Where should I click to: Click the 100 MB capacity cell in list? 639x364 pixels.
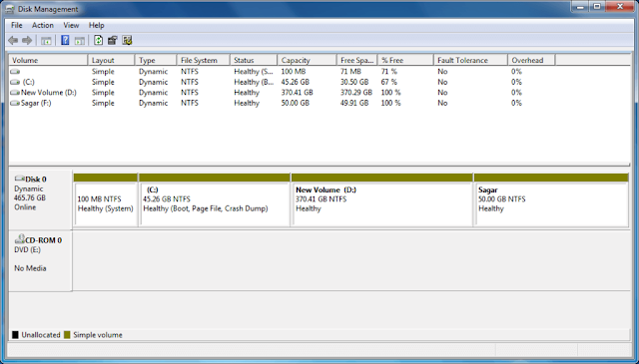(293, 72)
